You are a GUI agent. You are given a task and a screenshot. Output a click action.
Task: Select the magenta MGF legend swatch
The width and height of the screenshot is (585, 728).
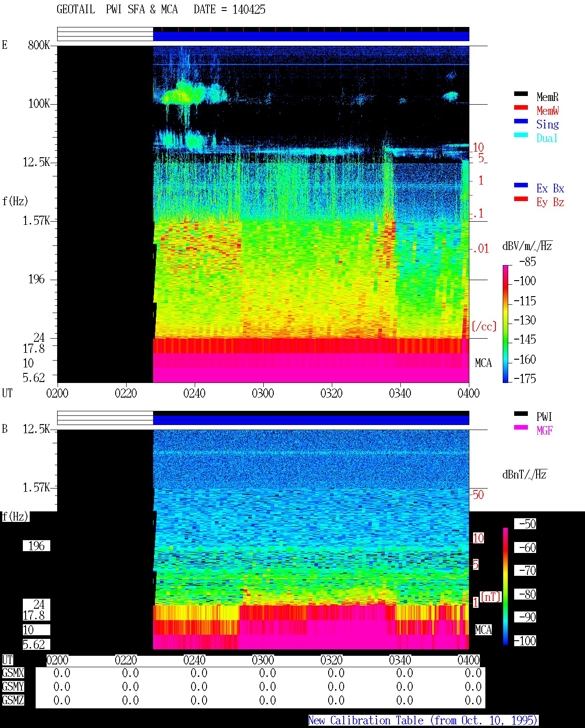pyautogui.click(x=521, y=428)
